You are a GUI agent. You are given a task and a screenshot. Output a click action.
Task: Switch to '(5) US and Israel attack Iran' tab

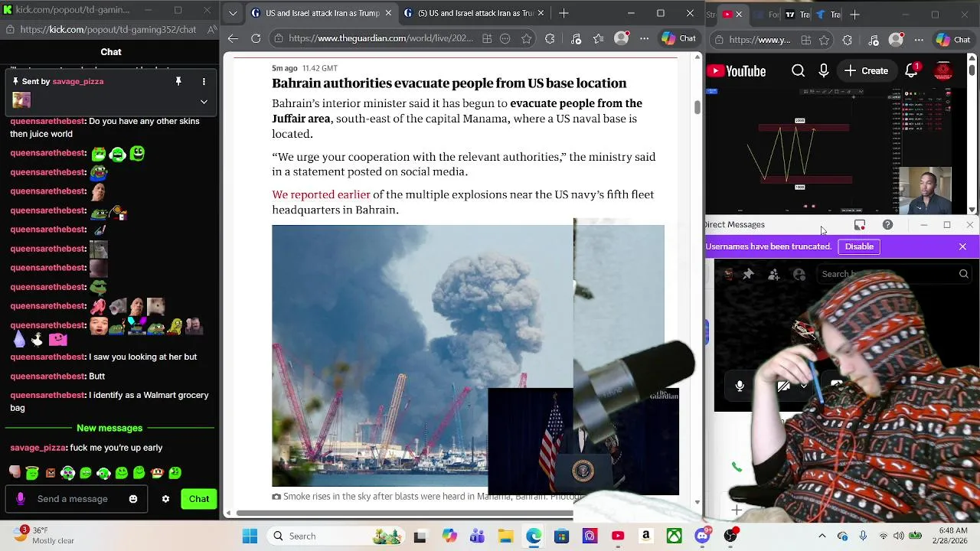click(x=475, y=13)
